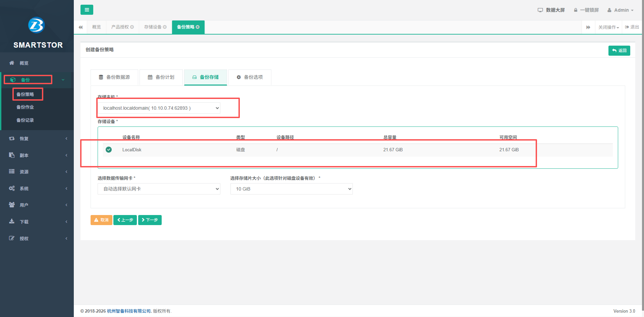Click the 上一步 previous step button

coord(125,220)
